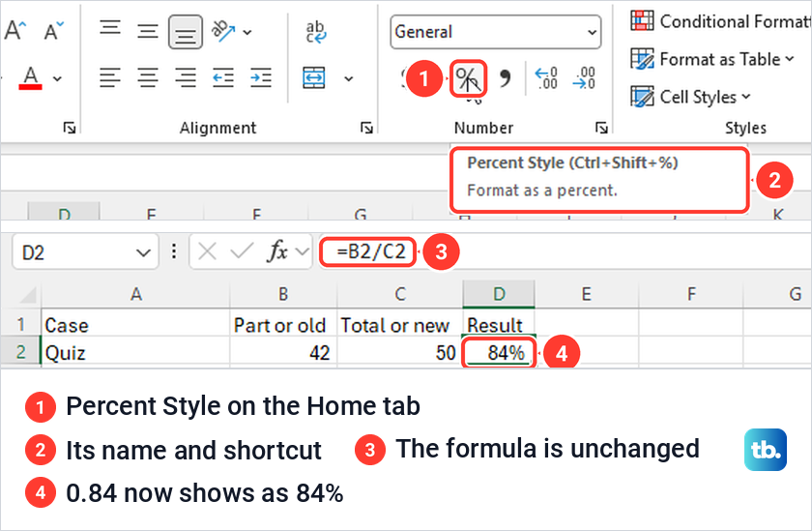Align text to the right
Viewport: 812px width, 531px height.
click(x=186, y=78)
